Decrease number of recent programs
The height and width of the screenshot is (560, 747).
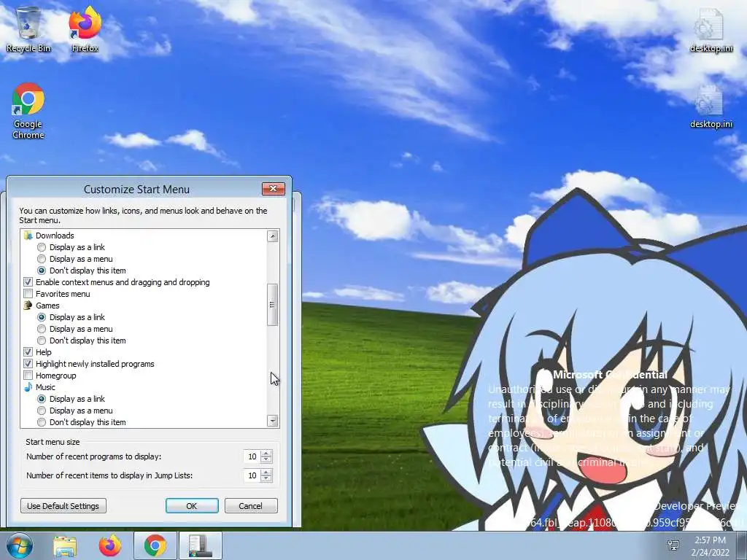coord(266,459)
